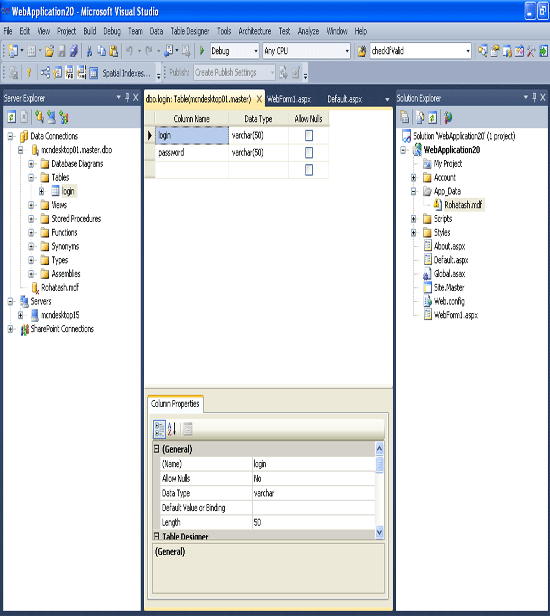
Task: Open the File menu
Action: click(x=8, y=31)
